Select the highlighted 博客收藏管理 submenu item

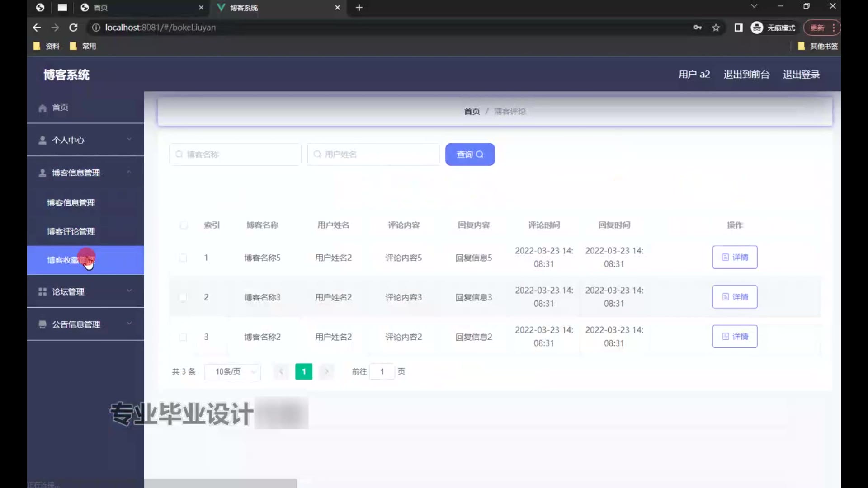click(85, 260)
